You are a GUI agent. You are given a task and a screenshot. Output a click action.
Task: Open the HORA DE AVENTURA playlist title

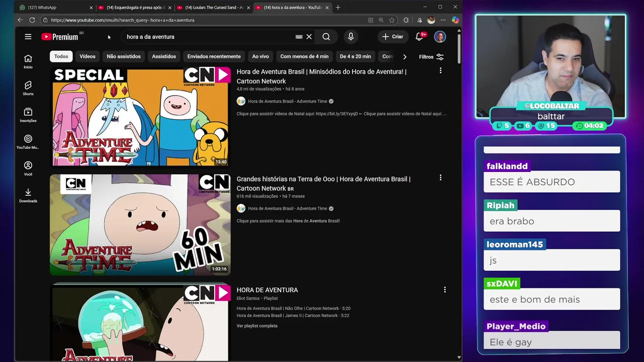tap(267, 290)
